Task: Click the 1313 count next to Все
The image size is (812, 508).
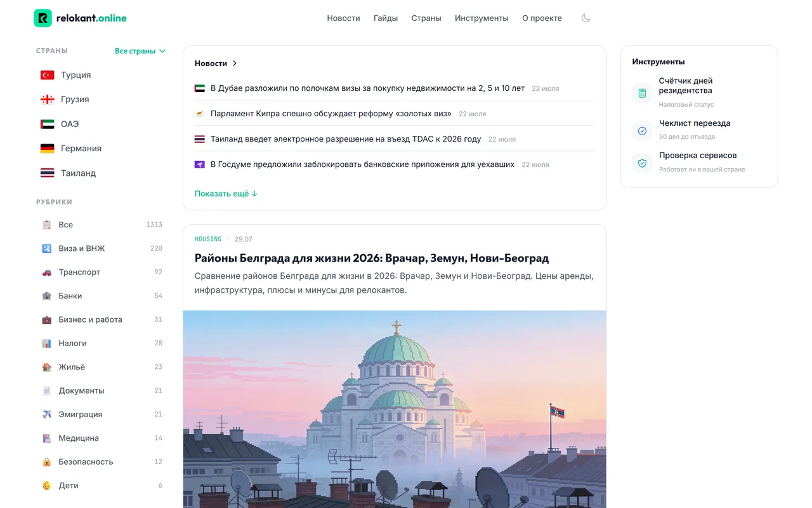Action: (154, 225)
